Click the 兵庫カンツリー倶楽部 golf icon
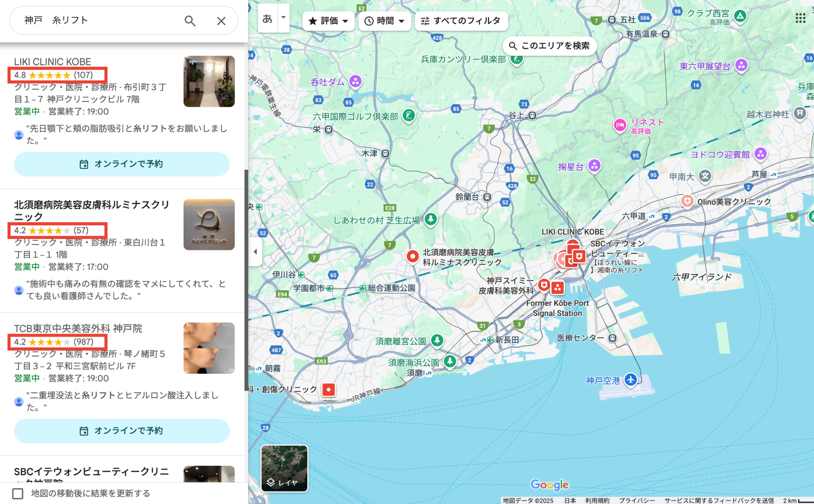 [517, 60]
